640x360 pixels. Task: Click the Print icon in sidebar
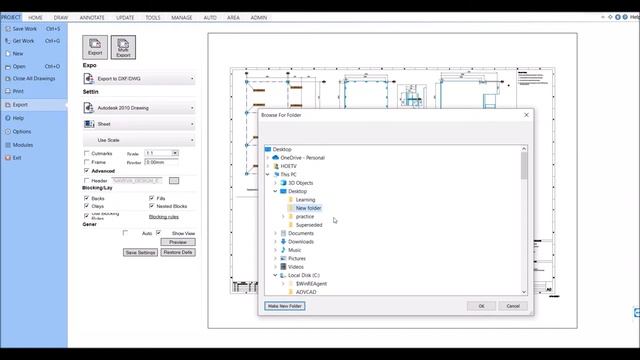(x=8, y=91)
